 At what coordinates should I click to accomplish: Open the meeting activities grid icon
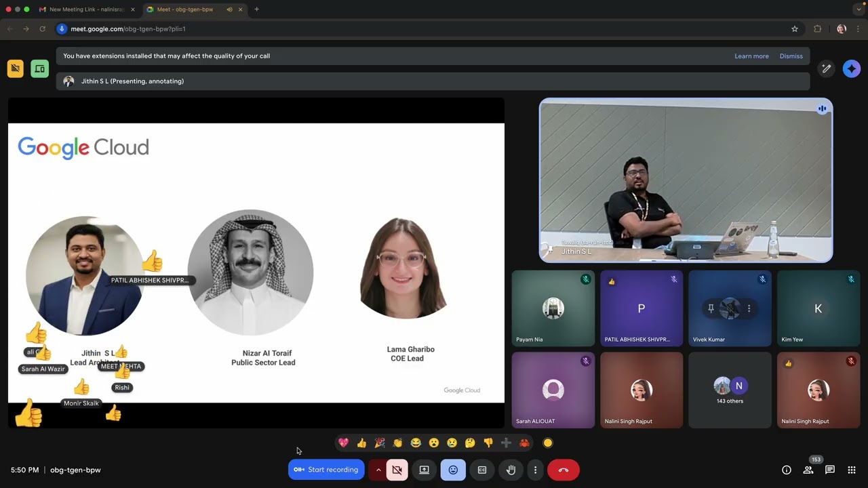click(x=852, y=470)
